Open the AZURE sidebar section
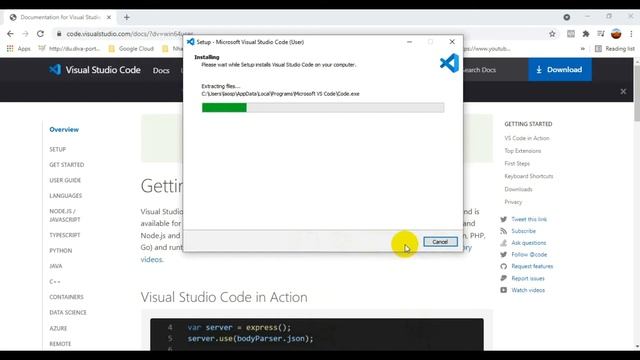This screenshot has width=640, height=360. click(58, 328)
